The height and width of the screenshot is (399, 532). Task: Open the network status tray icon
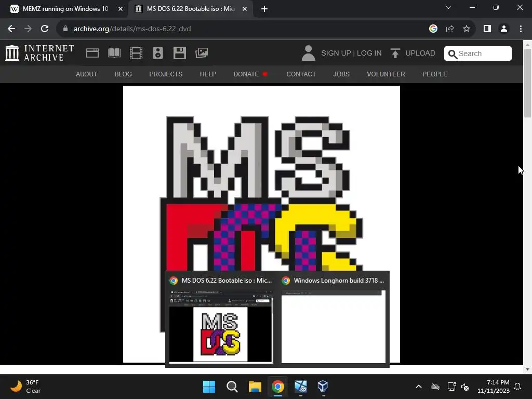click(x=451, y=387)
